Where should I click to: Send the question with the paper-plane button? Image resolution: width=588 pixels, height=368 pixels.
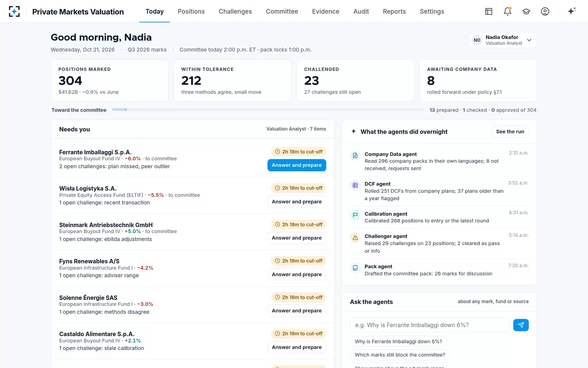[521, 325]
